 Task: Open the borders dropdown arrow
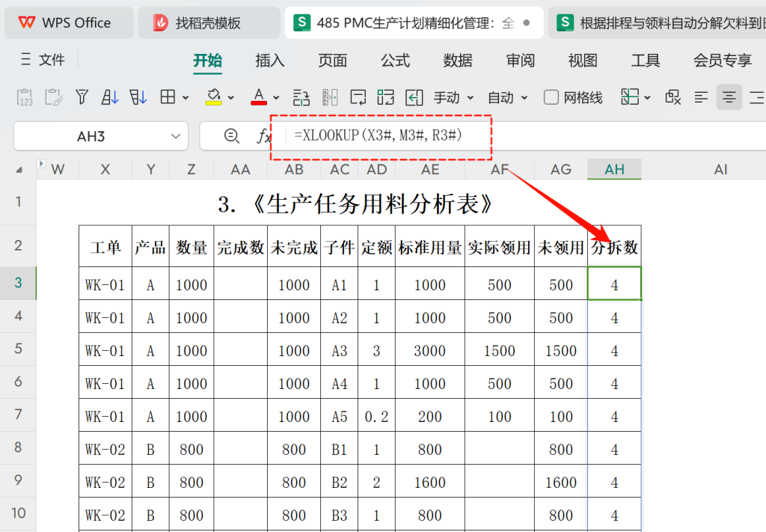point(186,98)
